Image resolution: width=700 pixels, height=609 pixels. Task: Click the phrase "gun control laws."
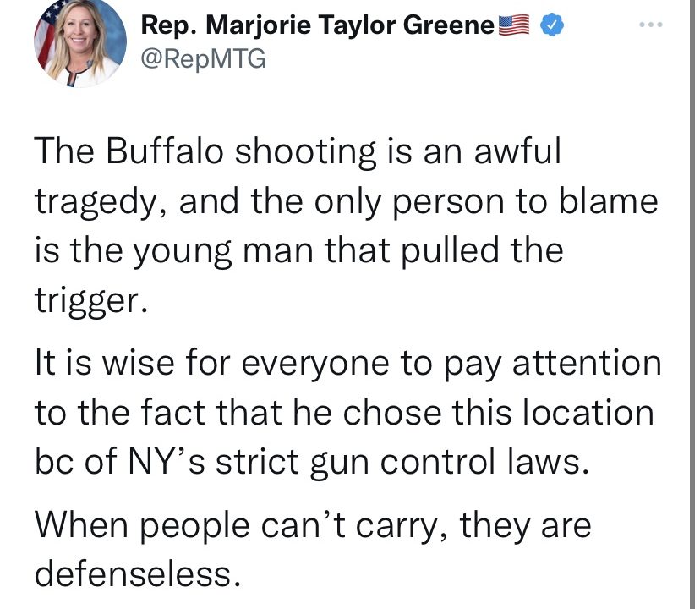coord(449,463)
